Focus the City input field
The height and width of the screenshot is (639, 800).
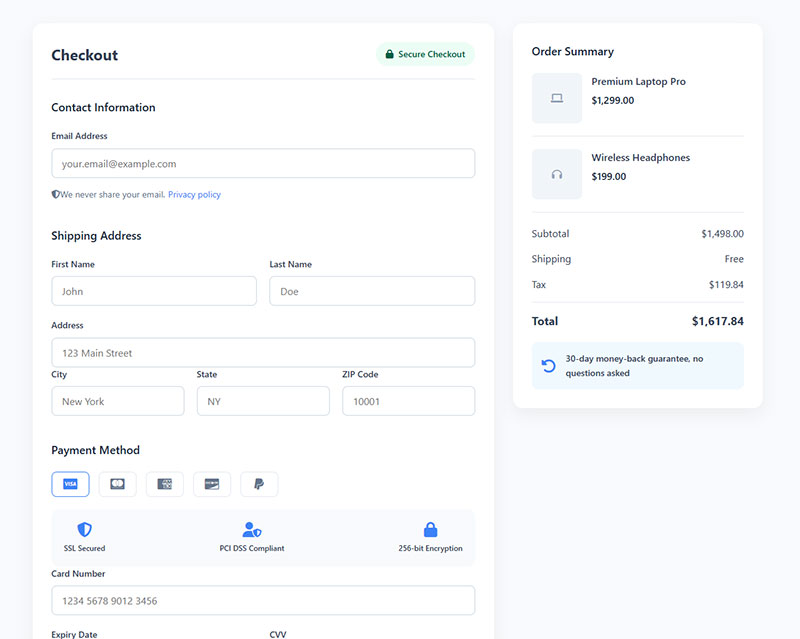(118, 401)
